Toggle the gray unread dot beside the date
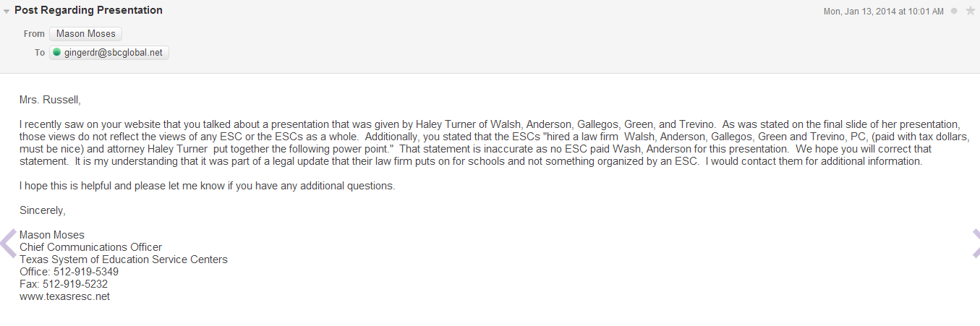 click(x=954, y=11)
